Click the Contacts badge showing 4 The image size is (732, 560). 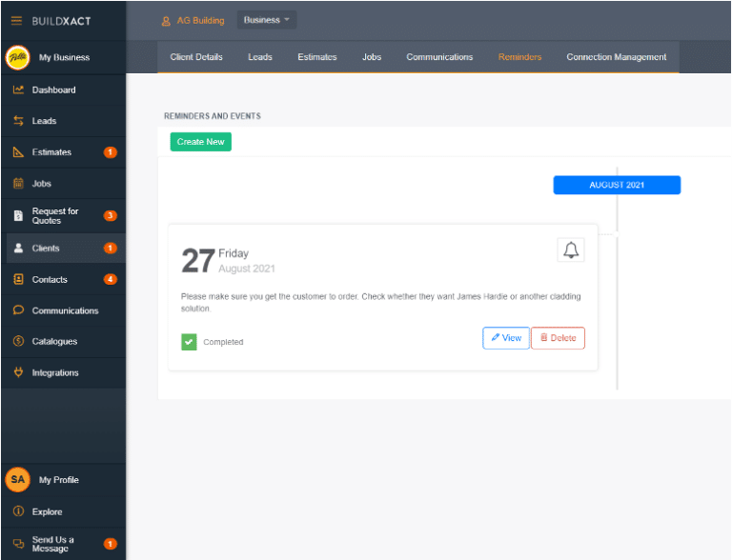[111, 280]
